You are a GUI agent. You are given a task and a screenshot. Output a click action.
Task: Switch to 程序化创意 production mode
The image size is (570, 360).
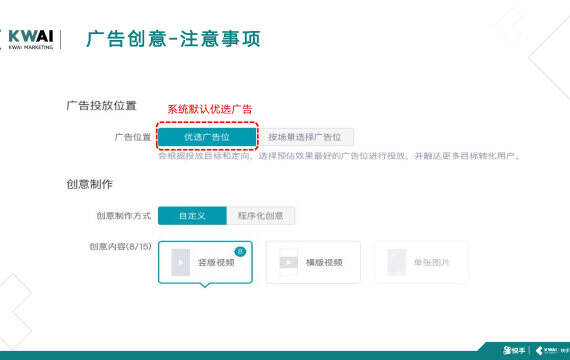pos(261,216)
